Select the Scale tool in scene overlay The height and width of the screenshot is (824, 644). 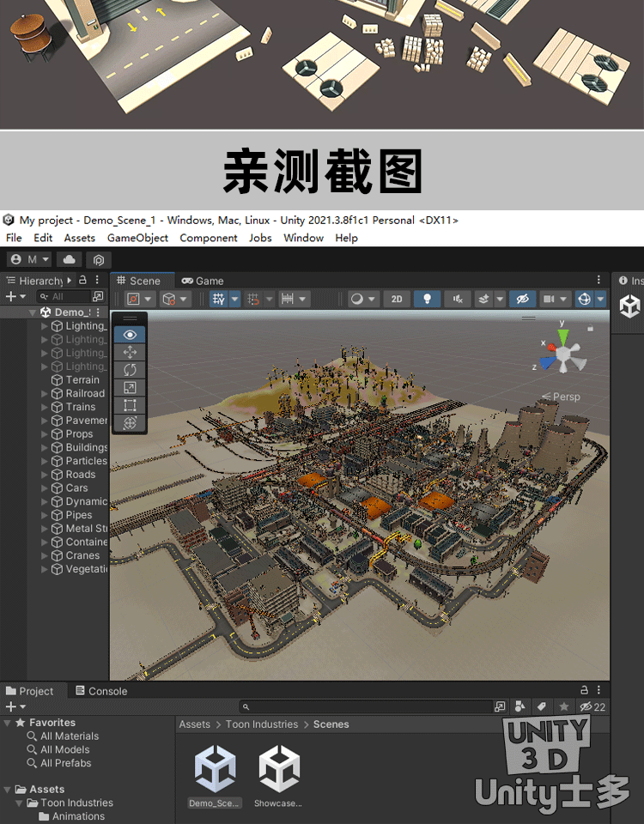tap(130, 388)
